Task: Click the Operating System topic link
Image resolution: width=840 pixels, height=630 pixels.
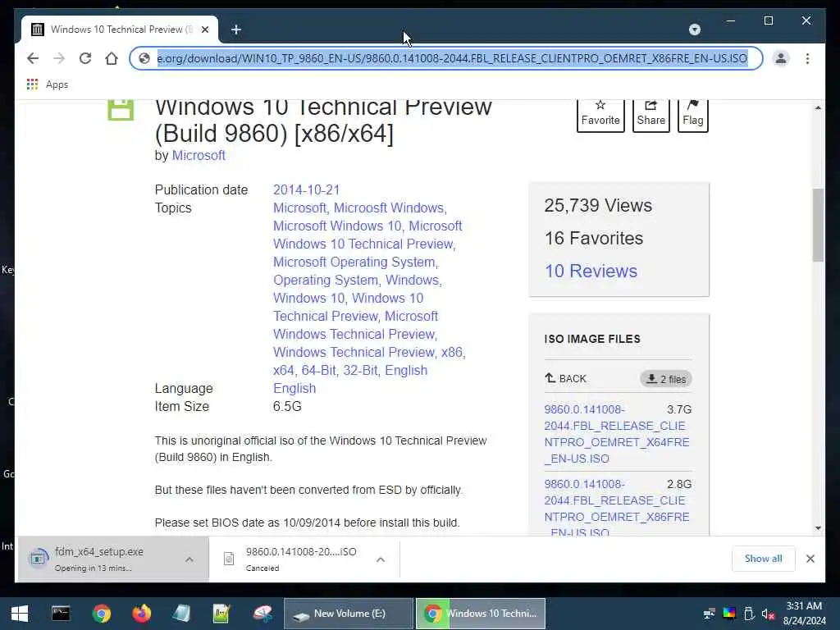Action: 326,281
